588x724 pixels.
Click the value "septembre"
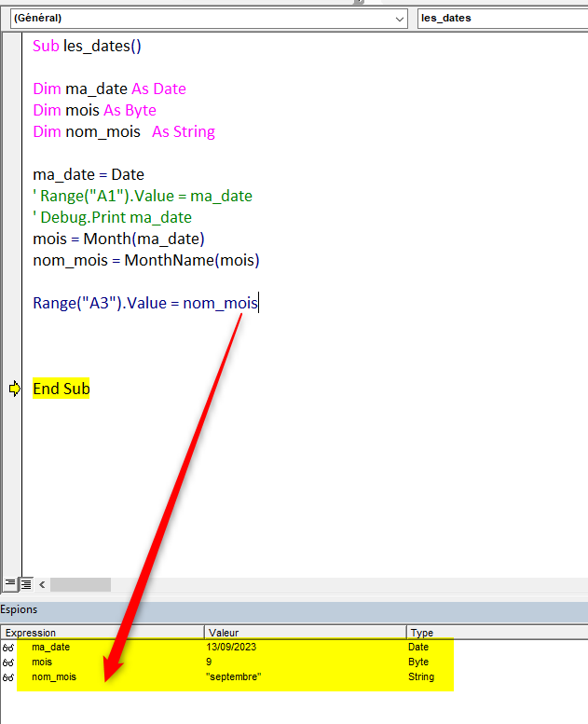[x=234, y=676]
